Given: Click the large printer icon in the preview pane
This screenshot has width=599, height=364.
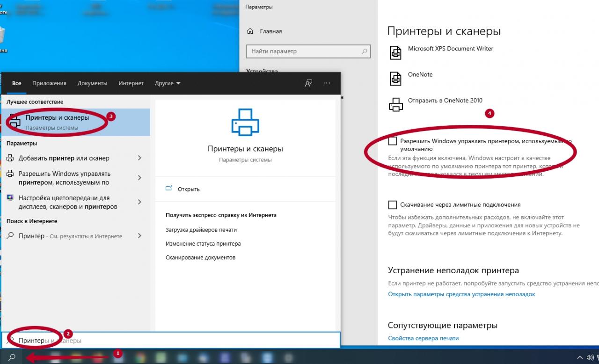Looking at the screenshot, I should click(x=245, y=122).
